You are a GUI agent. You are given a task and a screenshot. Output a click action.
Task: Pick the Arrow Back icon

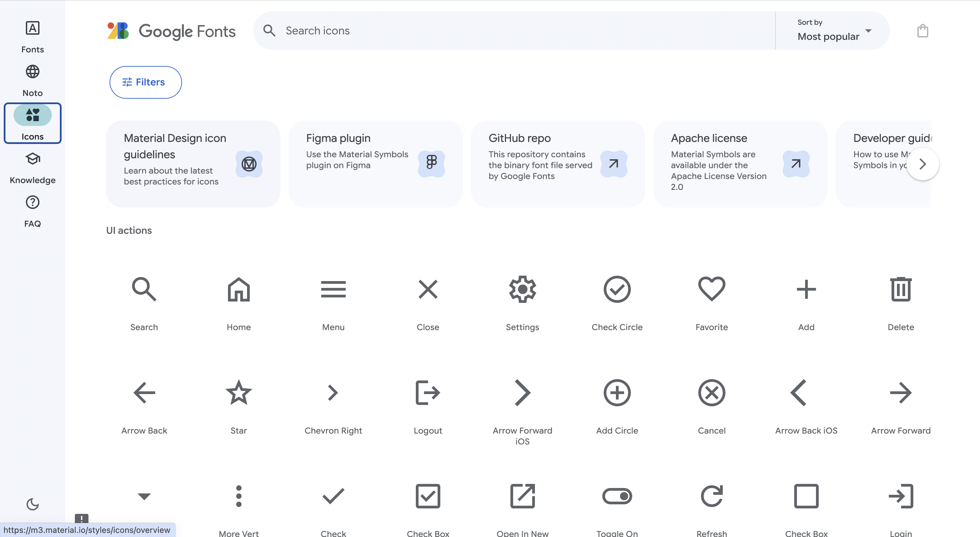(144, 393)
